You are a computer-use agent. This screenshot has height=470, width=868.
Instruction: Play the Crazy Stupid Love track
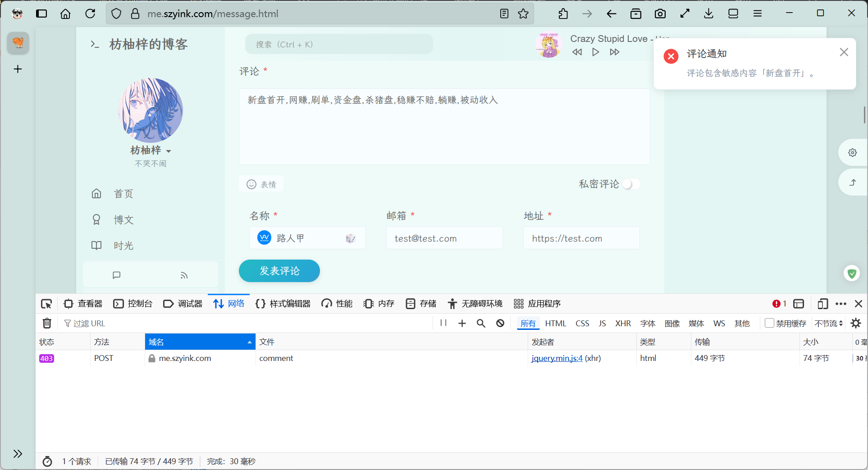click(x=596, y=52)
